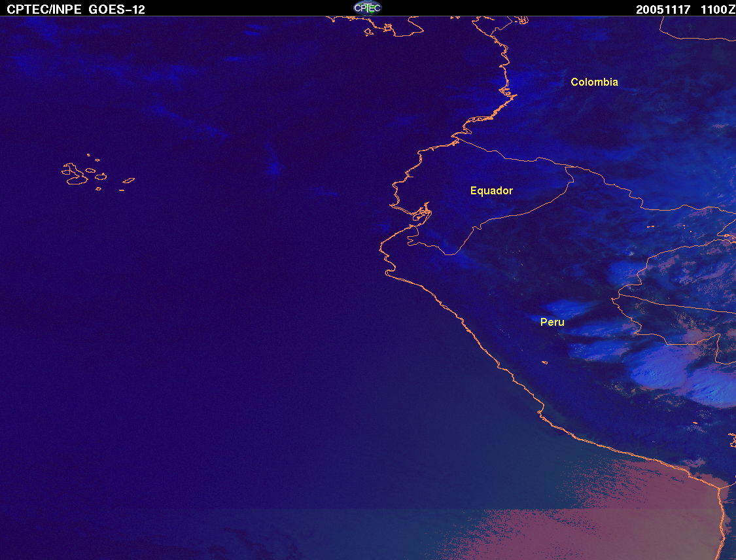This screenshot has height=560, width=736.
Task: Click the Peru country label
Action: tap(552, 322)
